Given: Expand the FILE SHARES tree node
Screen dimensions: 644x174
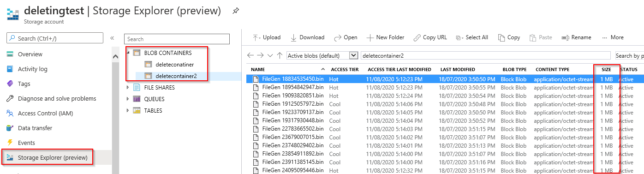Looking at the screenshot, I should tap(128, 87).
